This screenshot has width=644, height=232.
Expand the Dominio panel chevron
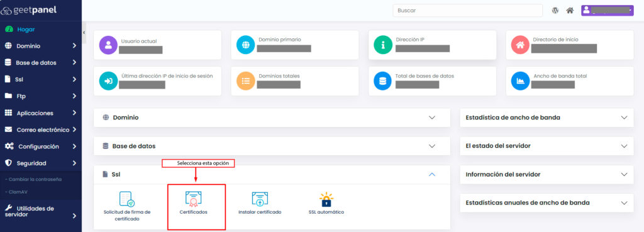point(431,118)
